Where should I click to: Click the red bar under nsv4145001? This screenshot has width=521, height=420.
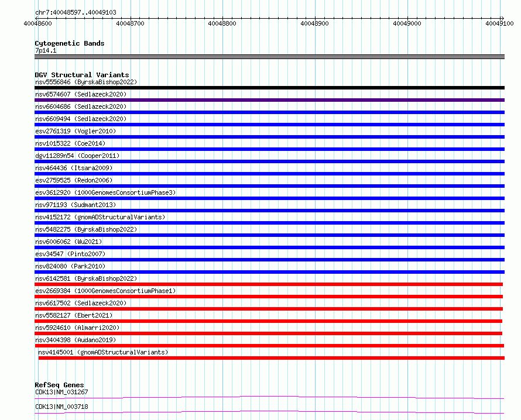(272, 358)
